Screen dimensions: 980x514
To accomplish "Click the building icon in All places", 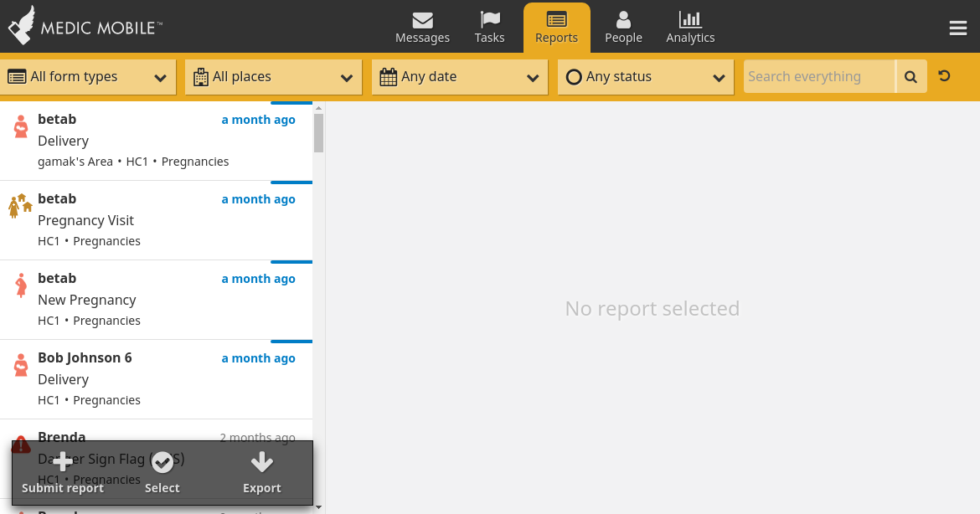I will pos(201,77).
